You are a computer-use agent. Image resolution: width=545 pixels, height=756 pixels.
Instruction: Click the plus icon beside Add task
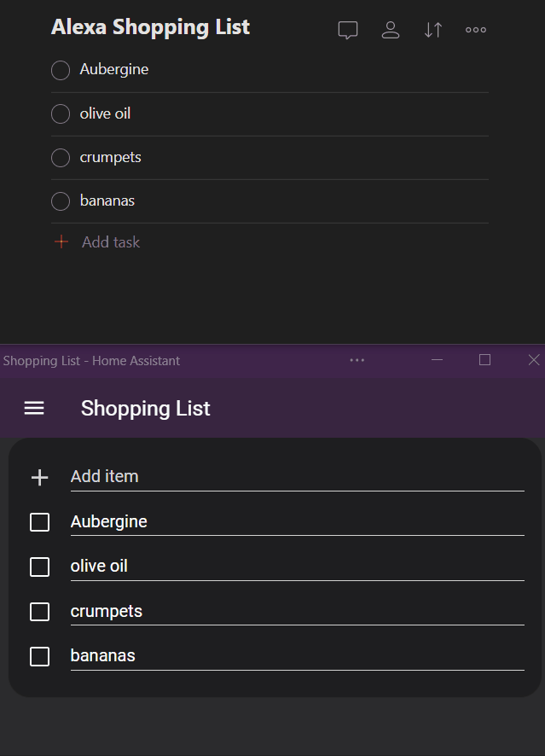(61, 241)
